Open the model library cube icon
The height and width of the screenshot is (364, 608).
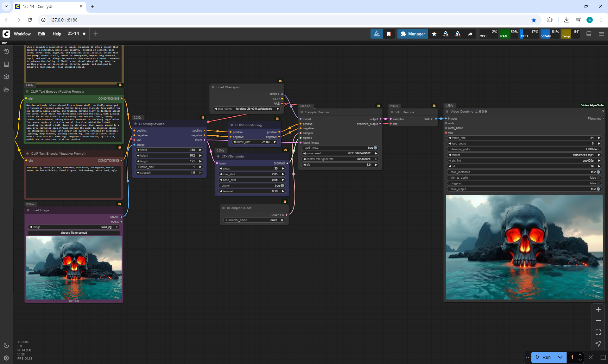click(6, 77)
